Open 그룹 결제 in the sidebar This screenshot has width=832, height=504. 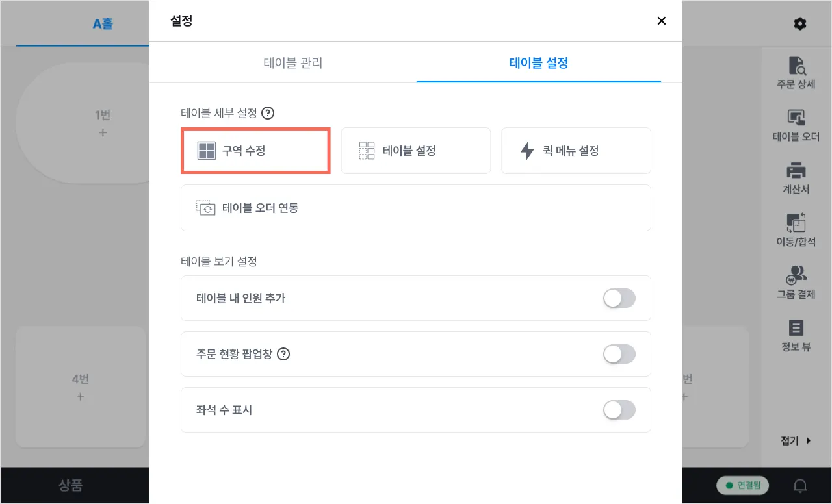pos(796,277)
